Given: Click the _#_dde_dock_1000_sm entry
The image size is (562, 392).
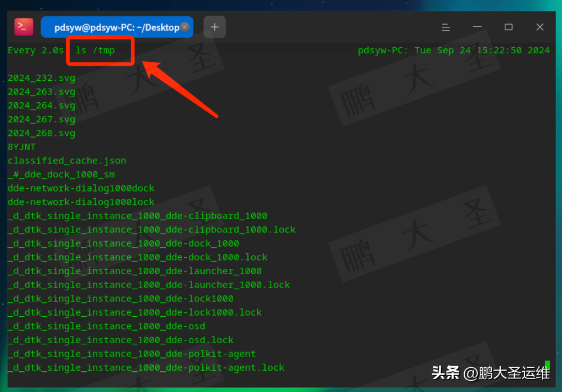Looking at the screenshot, I should [61, 175].
